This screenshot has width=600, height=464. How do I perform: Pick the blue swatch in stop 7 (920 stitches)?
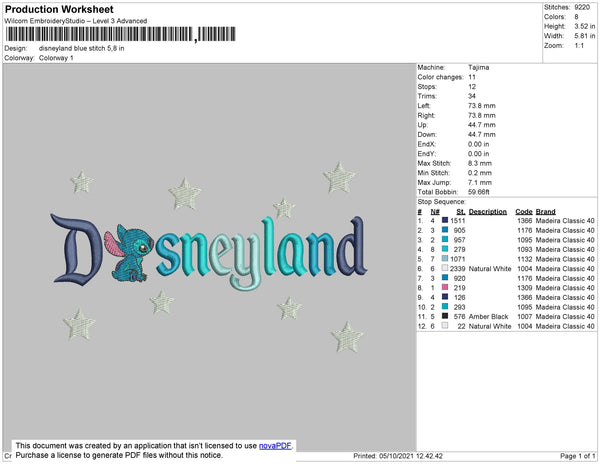445,278
